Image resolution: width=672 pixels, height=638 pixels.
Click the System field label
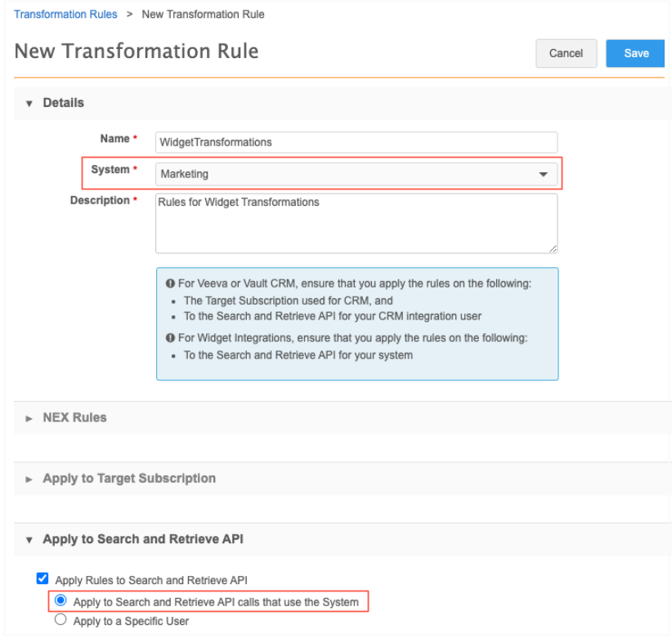click(x=110, y=170)
